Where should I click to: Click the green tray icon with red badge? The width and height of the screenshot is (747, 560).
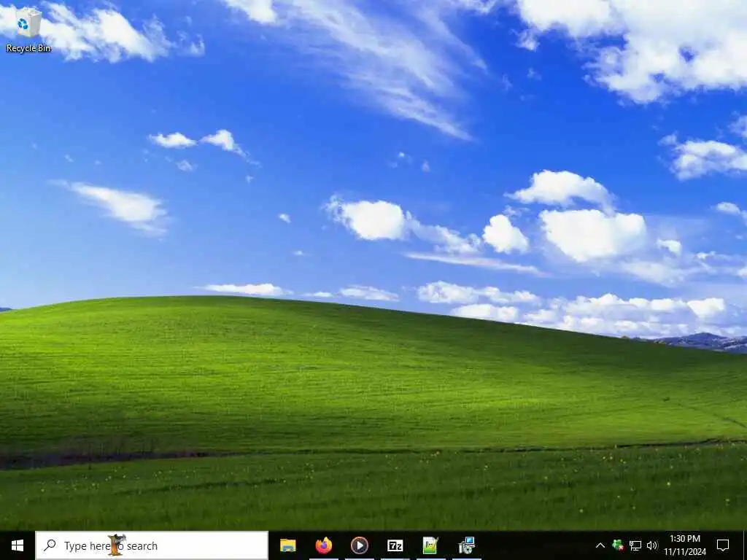(618, 545)
